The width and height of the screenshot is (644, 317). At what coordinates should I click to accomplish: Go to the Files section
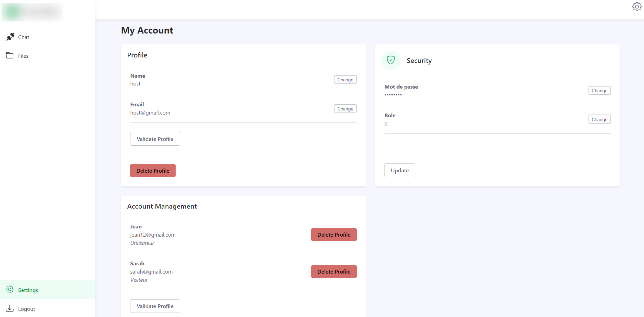pos(23,56)
